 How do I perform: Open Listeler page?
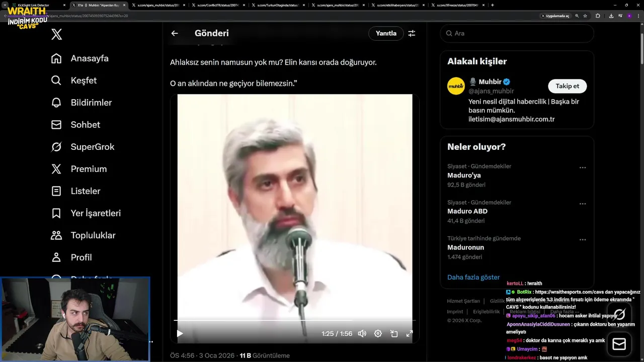(76, 191)
